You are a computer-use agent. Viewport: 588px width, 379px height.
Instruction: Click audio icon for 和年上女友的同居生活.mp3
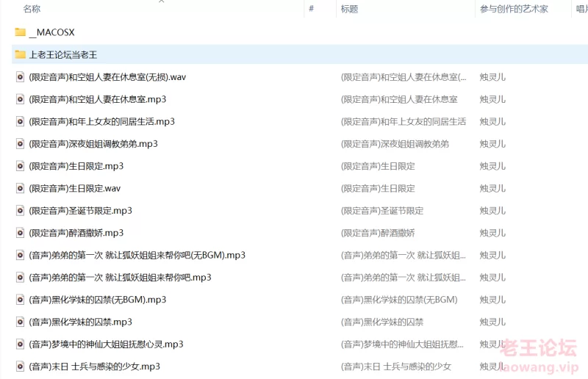coord(21,121)
